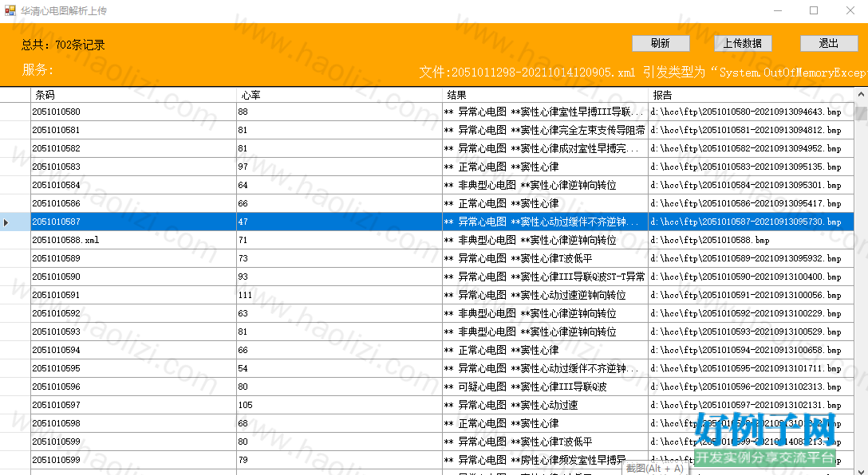
Task: Select report path 2051010590-20210913100400.bmp
Action: point(752,277)
